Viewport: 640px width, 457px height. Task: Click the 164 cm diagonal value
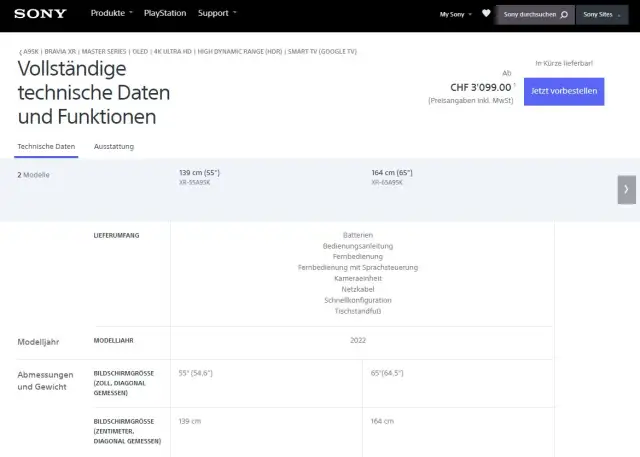coord(382,421)
